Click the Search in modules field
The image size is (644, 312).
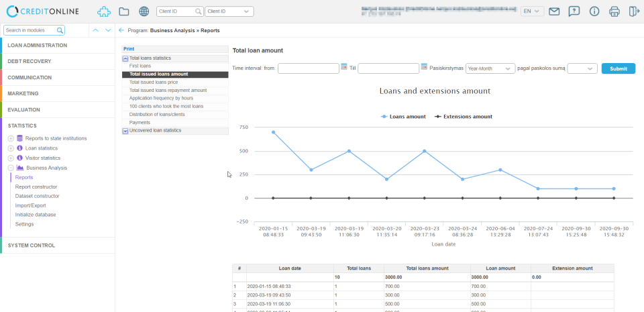34,30
